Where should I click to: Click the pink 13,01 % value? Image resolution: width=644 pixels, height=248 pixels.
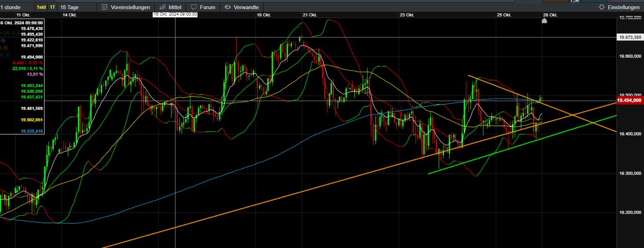(x=35, y=74)
